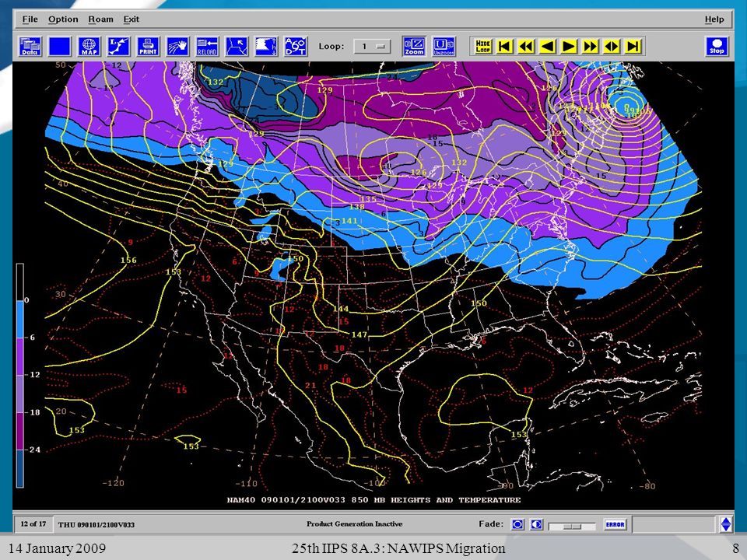Click the second Fade half-circle icon

point(536,525)
